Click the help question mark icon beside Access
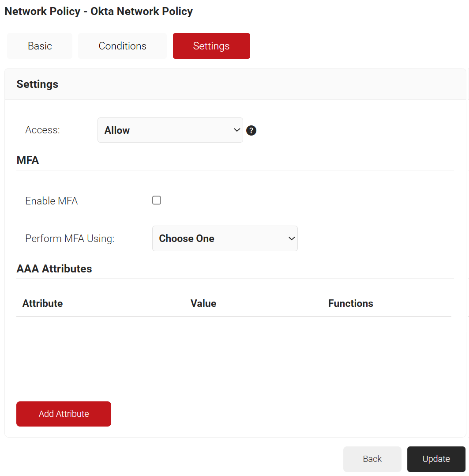469x476 pixels. click(x=251, y=131)
